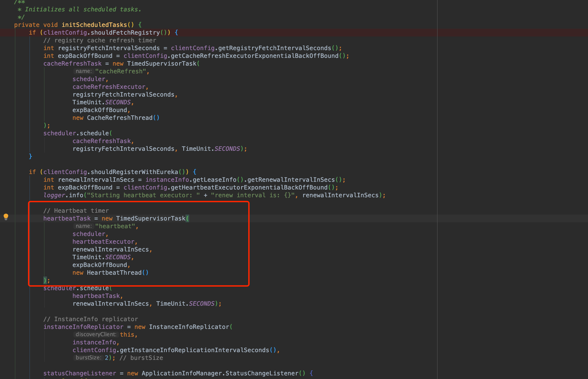Click the "cacheRefresh" string literal
This screenshot has width=588, height=379.
pyautogui.click(x=120, y=71)
